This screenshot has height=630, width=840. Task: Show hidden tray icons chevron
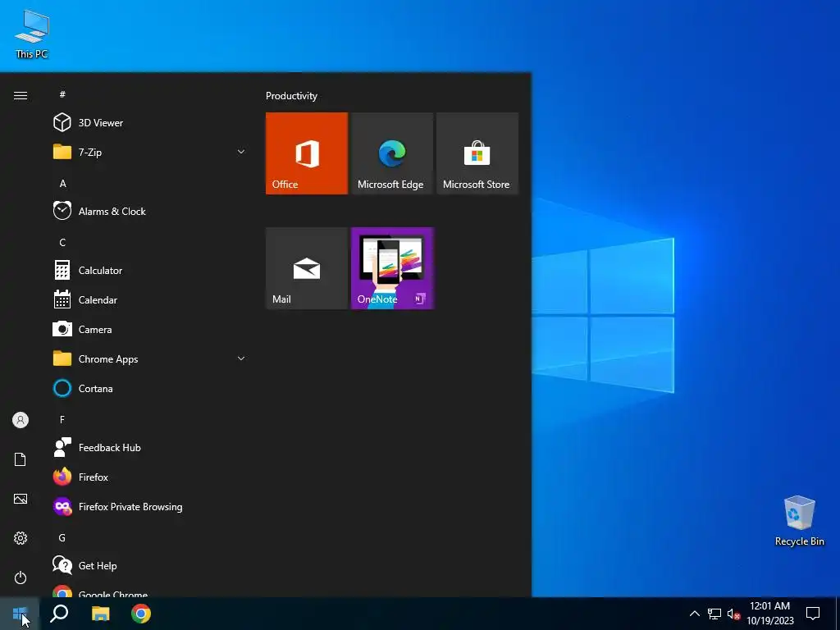pyautogui.click(x=694, y=614)
